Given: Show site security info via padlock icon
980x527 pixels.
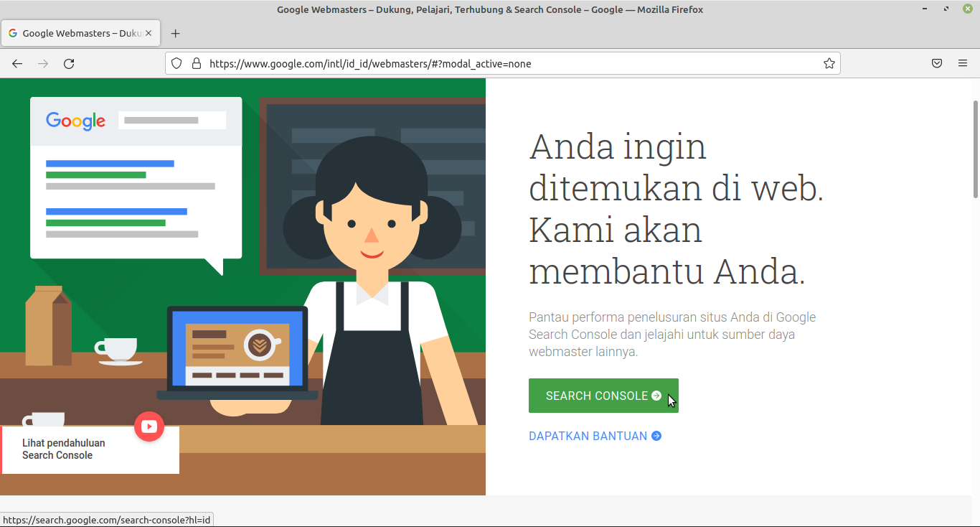Looking at the screenshot, I should (196, 63).
